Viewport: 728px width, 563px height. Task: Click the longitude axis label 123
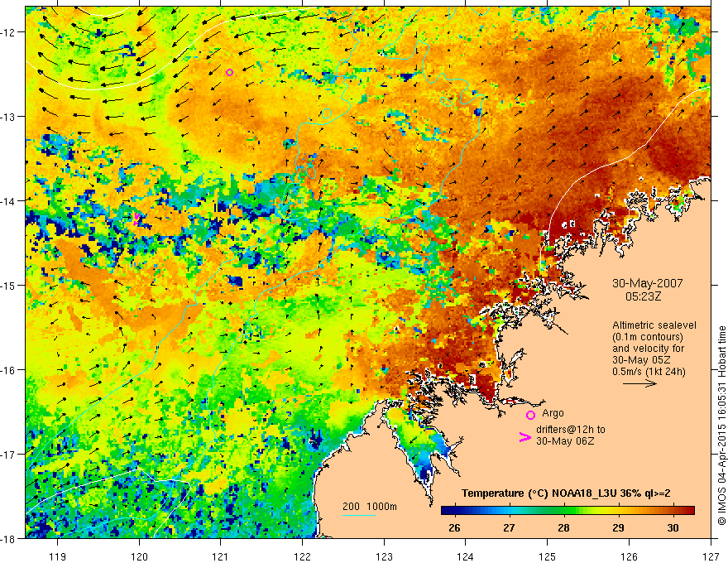384,556
